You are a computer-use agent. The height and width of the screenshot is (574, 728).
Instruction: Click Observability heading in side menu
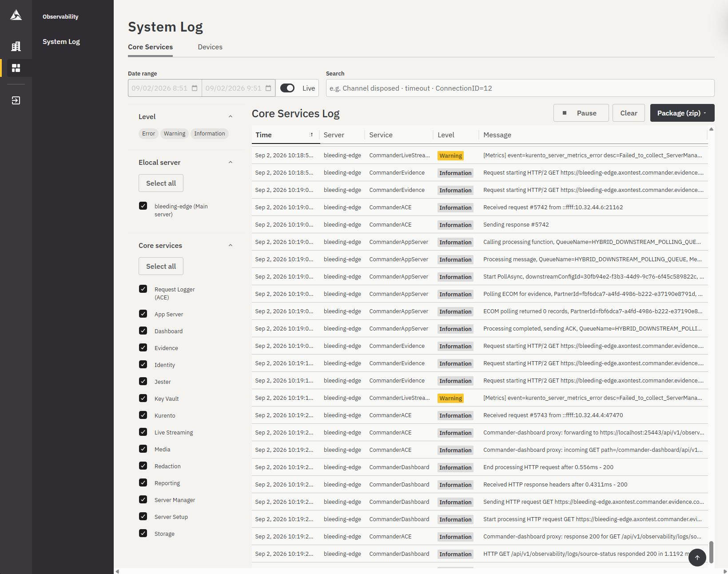pyautogui.click(x=60, y=16)
